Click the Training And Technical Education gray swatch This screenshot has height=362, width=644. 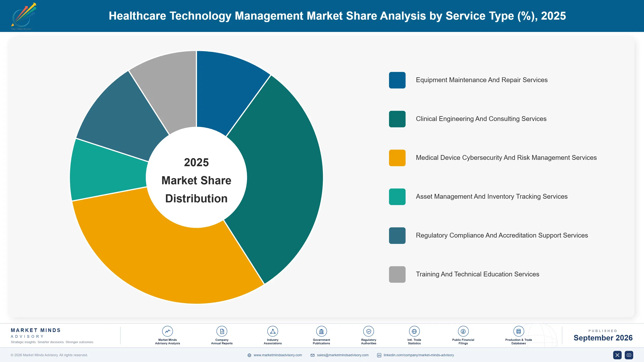pos(397,274)
